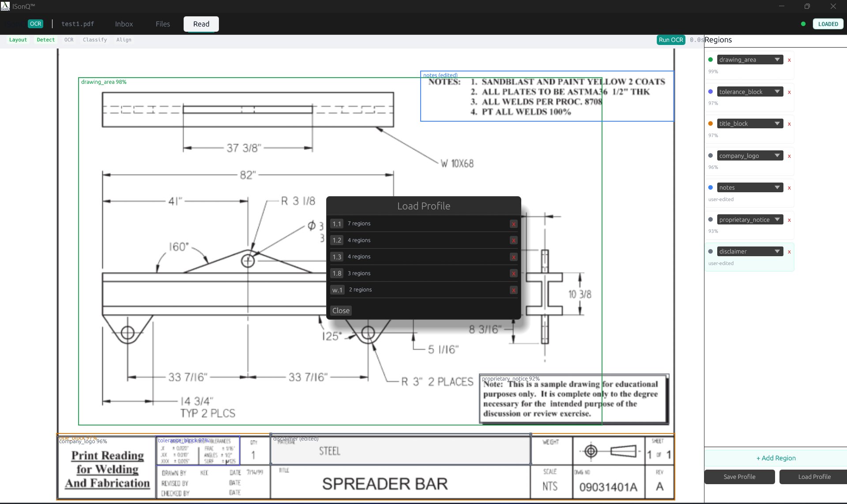Remove the title_block region via red x
The height and width of the screenshot is (504, 847).
[x=789, y=124]
